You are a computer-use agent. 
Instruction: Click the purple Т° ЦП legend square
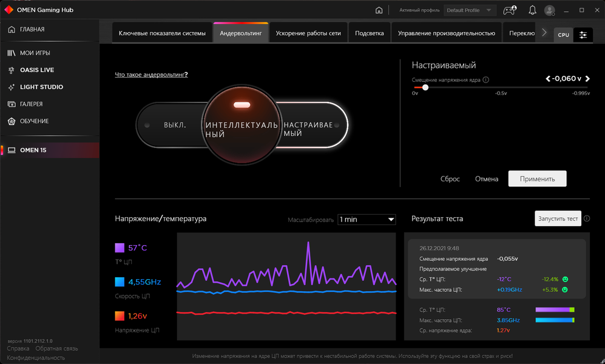click(x=120, y=248)
